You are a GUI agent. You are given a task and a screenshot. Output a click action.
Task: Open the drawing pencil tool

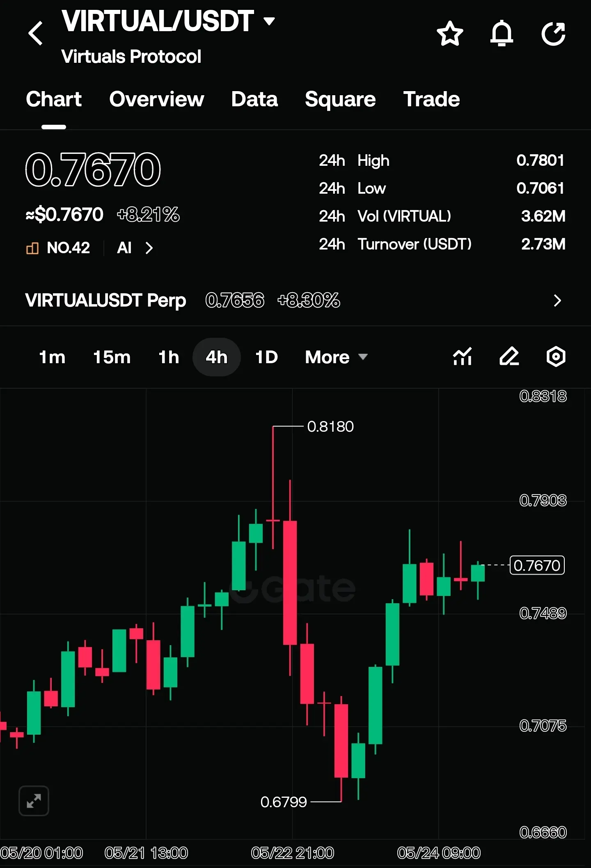[509, 356]
